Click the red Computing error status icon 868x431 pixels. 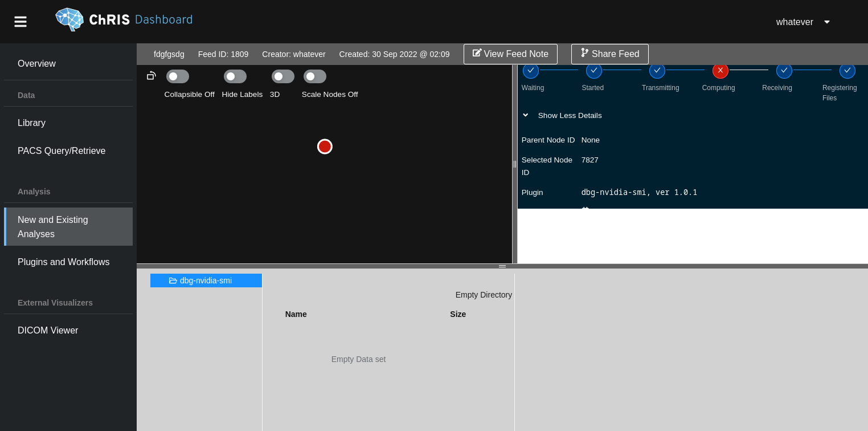720,70
